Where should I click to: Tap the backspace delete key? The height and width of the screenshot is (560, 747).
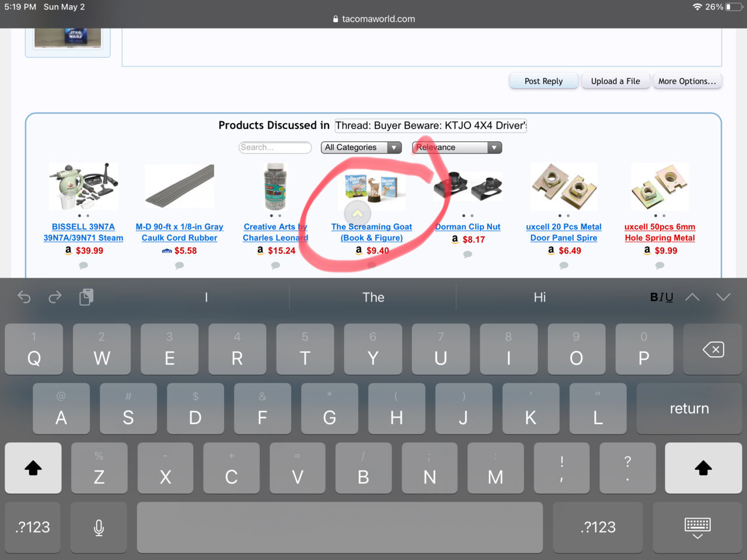(713, 349)
